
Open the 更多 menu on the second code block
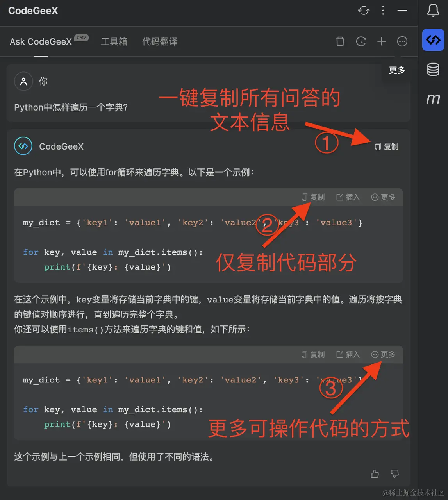pyautogui.click(x=383, y=354)
